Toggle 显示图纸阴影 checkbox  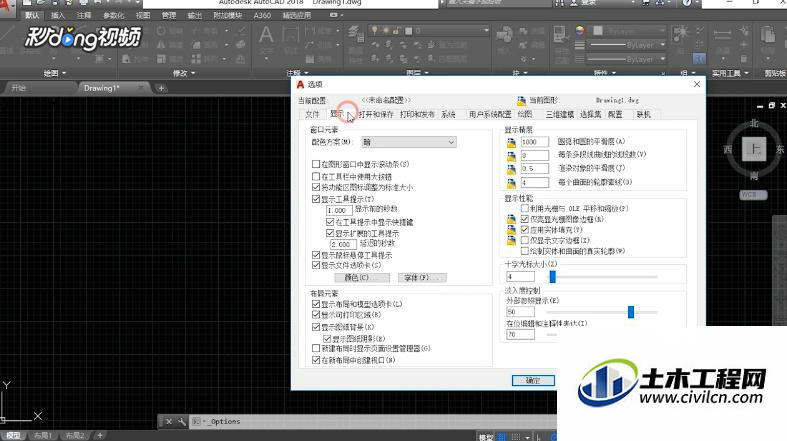[327, 339]
